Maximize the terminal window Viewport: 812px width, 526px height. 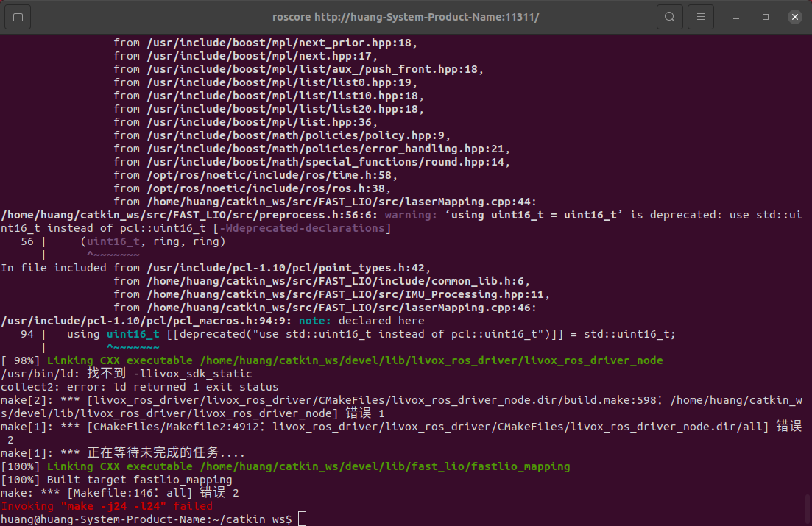(764, 16)
